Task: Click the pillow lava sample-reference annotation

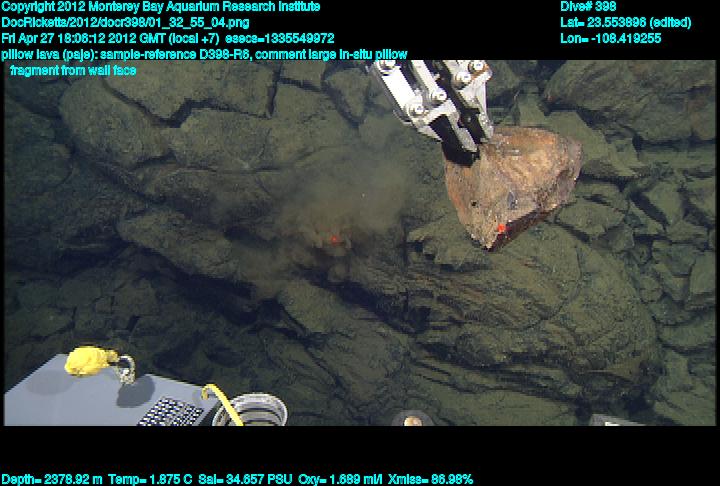Action: (205, 54)
